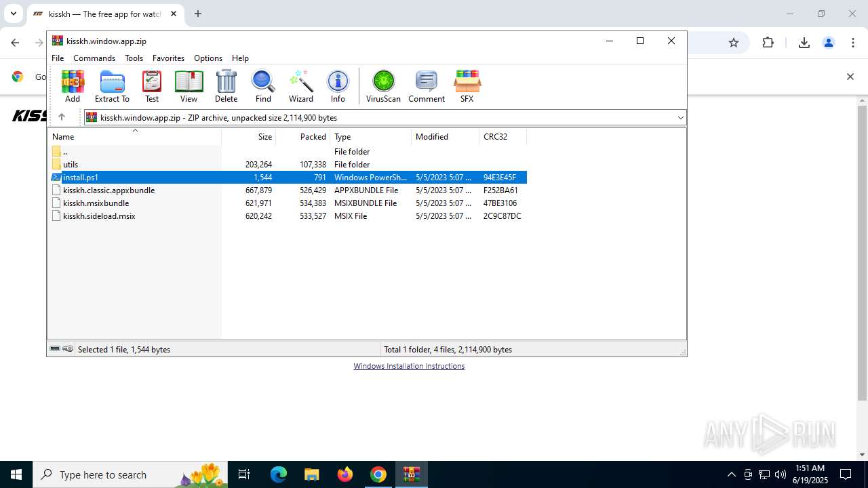This screenshot has height=488, width=868.
Task: Launch Microsoft Edge from taskbar
Action: tap(279, 474)
